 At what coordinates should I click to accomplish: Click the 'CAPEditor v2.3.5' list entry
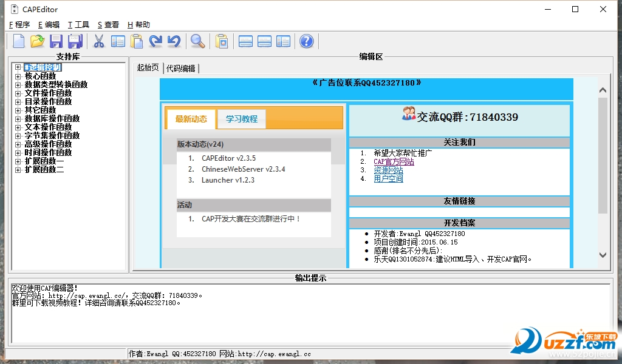pos(228,158)
